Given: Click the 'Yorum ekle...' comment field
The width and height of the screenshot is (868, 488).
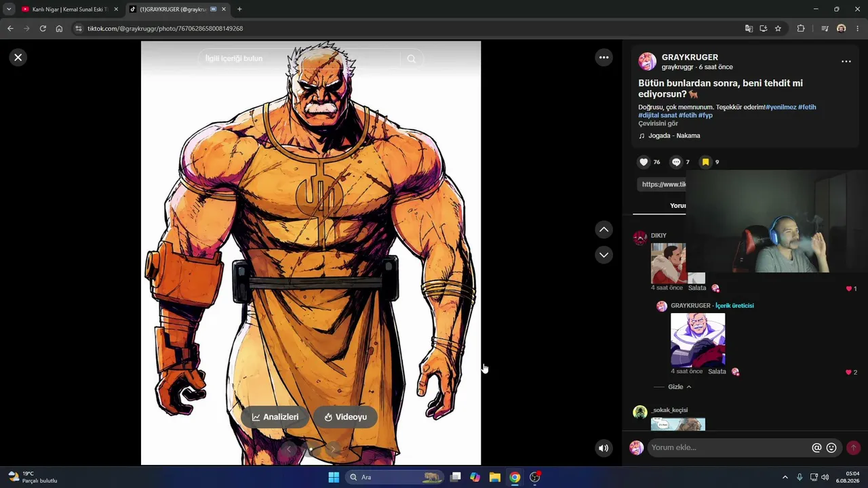Looking at the screenshot, I should pos(730,448).
